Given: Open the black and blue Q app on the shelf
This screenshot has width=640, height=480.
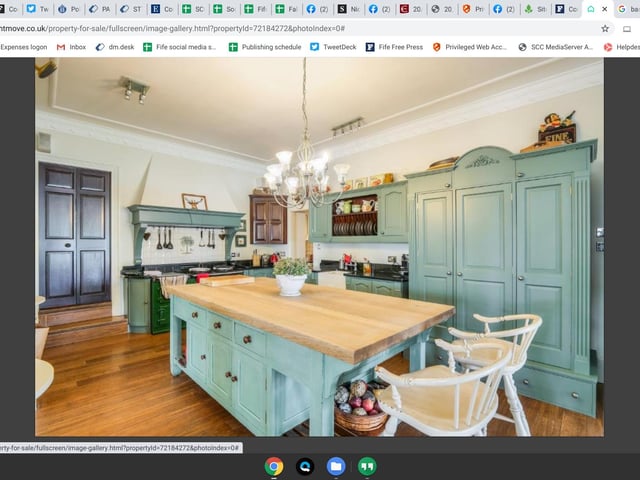Looking at the screenshot, I should pos(305,466).
